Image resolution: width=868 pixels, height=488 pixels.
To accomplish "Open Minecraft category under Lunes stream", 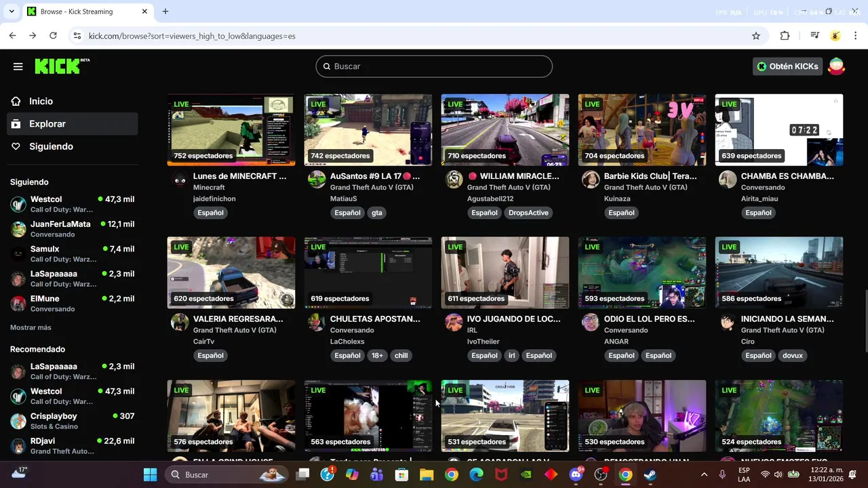I will pos(209,188).
